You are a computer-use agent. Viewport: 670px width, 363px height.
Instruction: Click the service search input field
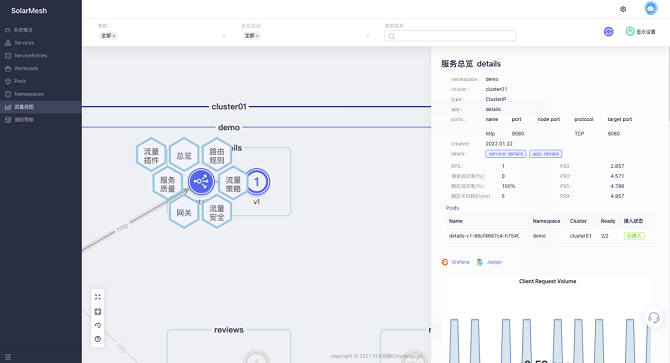450,36
